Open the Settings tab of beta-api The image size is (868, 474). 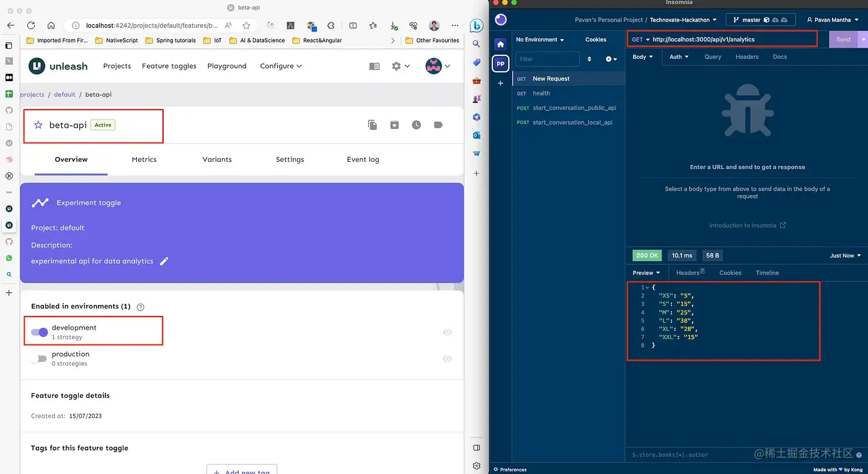pos(290,159)
